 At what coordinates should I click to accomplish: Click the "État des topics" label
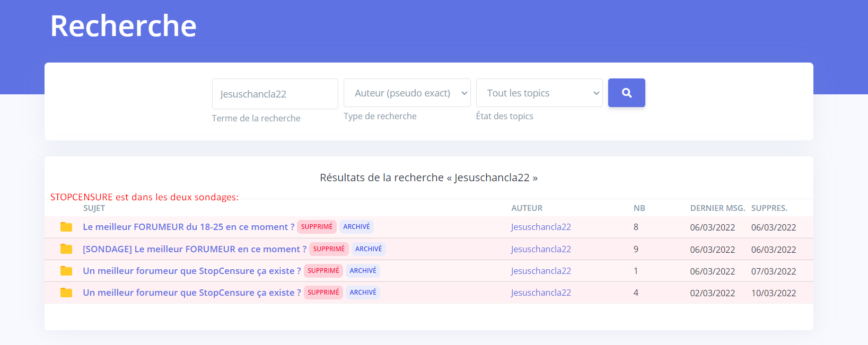click(505, 116)
